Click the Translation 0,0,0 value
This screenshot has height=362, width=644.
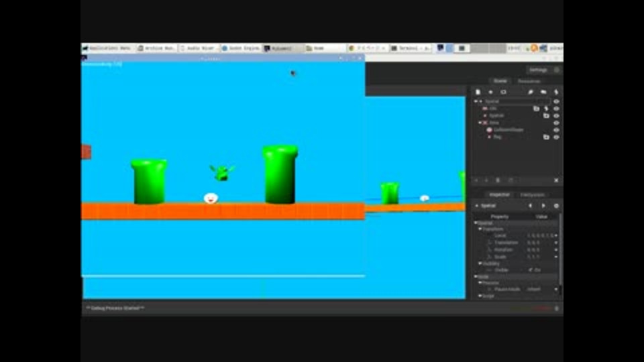click(x=533, y=243)
